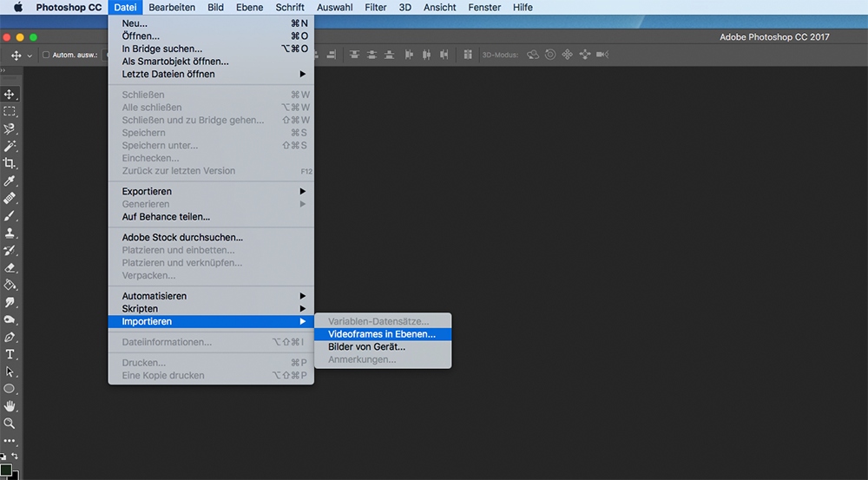Screen dimensions: 868x480
Task: Open the Filter menu
Action: pyautogui.click(x=375, y=7)
